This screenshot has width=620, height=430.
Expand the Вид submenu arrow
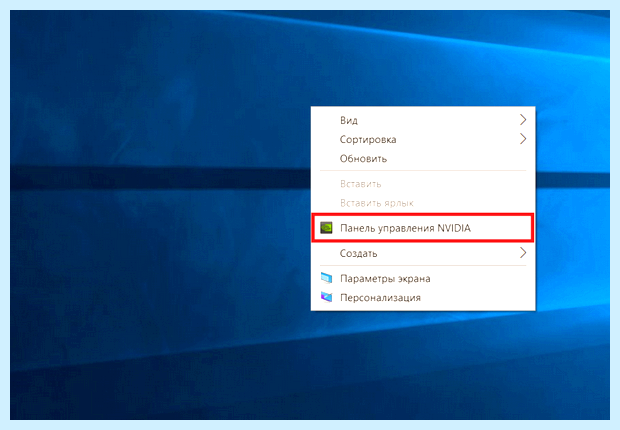point(523,119)
